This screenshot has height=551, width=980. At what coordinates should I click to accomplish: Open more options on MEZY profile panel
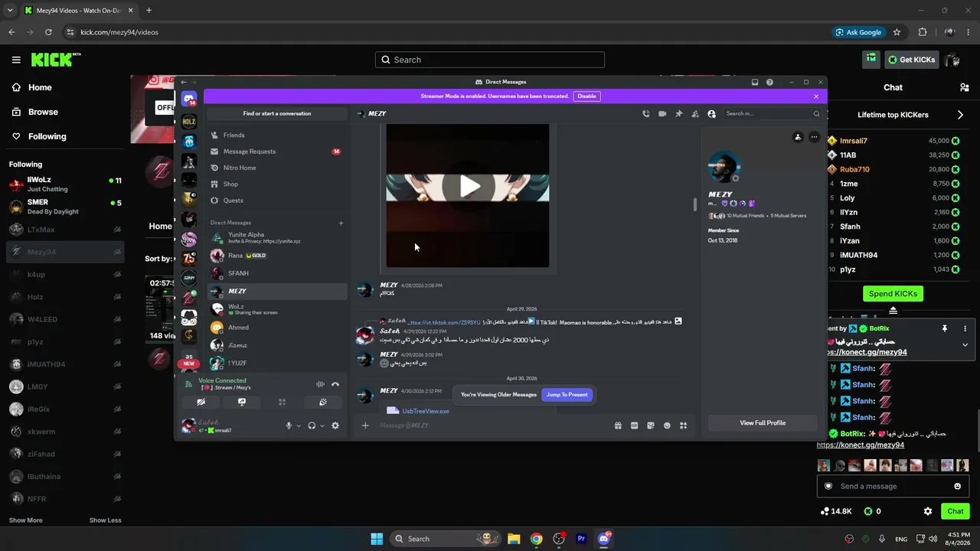pyautogui.click(x=814, y=137)
